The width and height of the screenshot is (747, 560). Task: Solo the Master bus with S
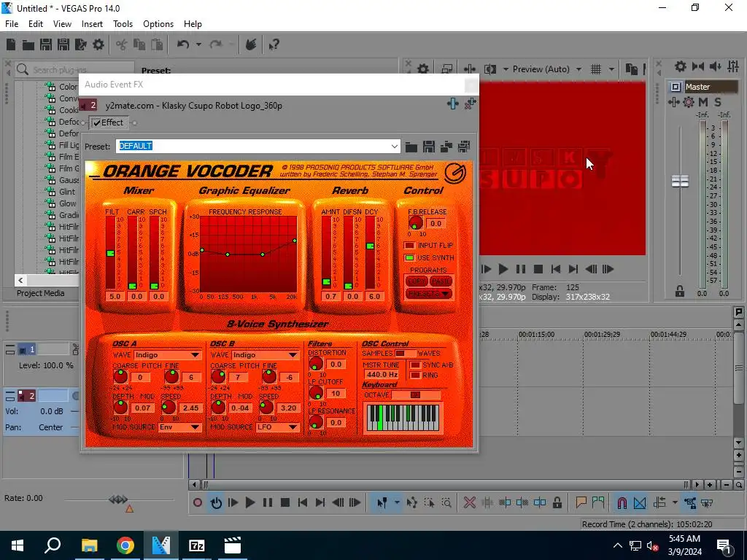click(x=718, y=102)
